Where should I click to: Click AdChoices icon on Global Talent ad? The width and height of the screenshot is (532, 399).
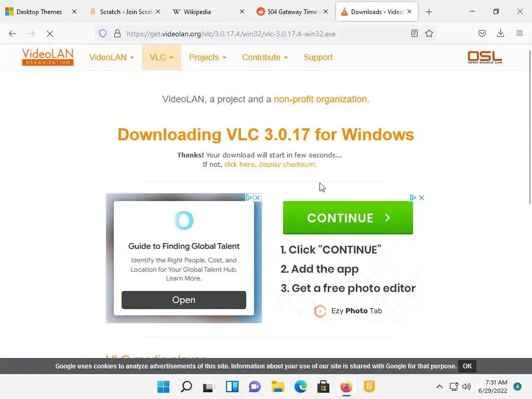pyautogui.click(x=249, y=197)
